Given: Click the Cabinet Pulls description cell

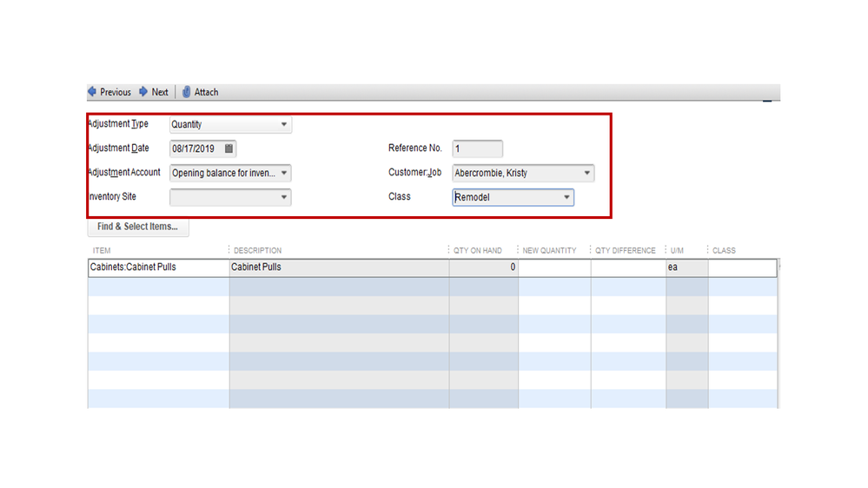Looking at the screenshot, I should coord(340,267).
